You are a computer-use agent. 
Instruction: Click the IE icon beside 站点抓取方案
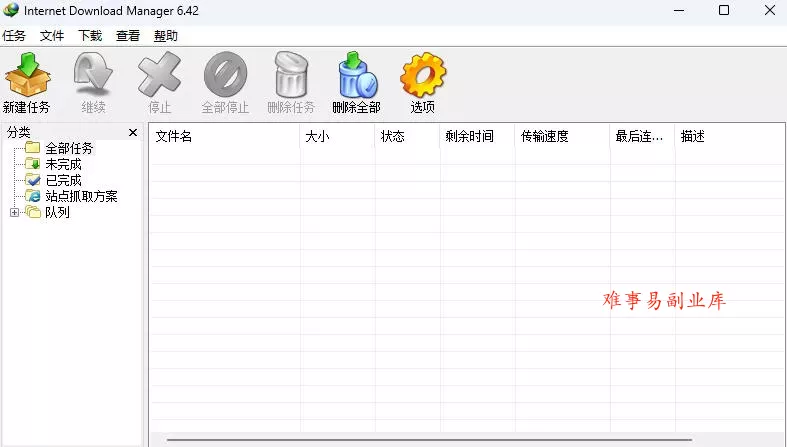[x=33, y=196]
